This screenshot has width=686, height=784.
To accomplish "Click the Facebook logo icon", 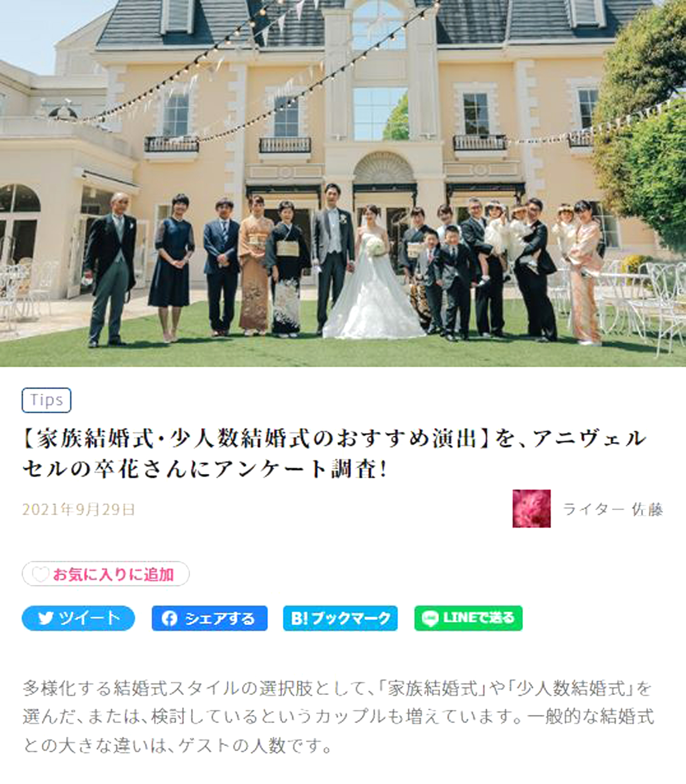I will [x=169, y=618].
